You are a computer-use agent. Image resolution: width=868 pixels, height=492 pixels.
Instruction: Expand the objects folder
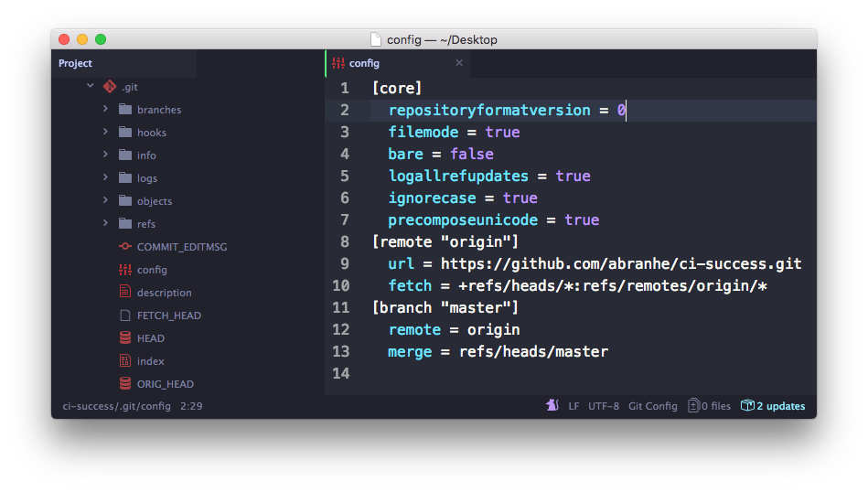pyautogui.click(x=105, y=199)
